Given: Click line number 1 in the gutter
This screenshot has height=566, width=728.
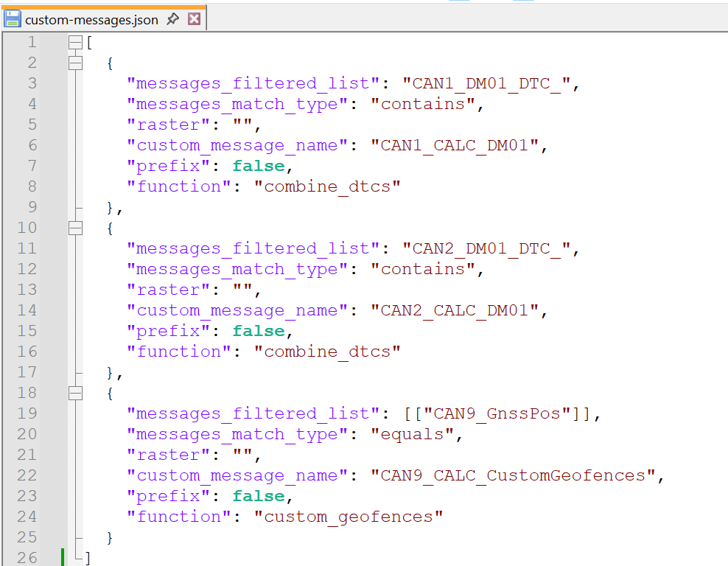Looking at the screenshot, I should point(32,42).
